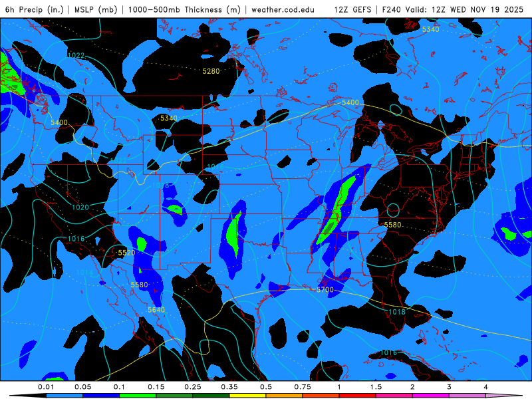
Task: Click the 1.5 legend value
Action: [x=376, y=387]
